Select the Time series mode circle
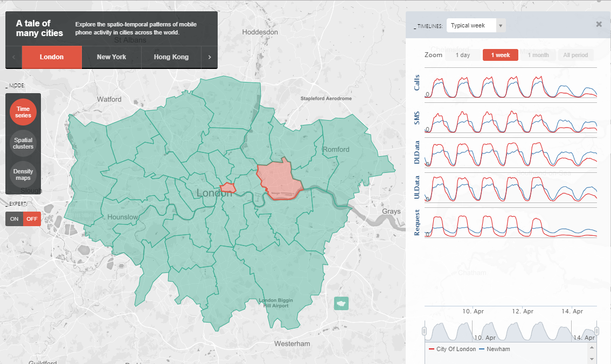The width and height of the screenshot is (611, 364). coord(23,112)
